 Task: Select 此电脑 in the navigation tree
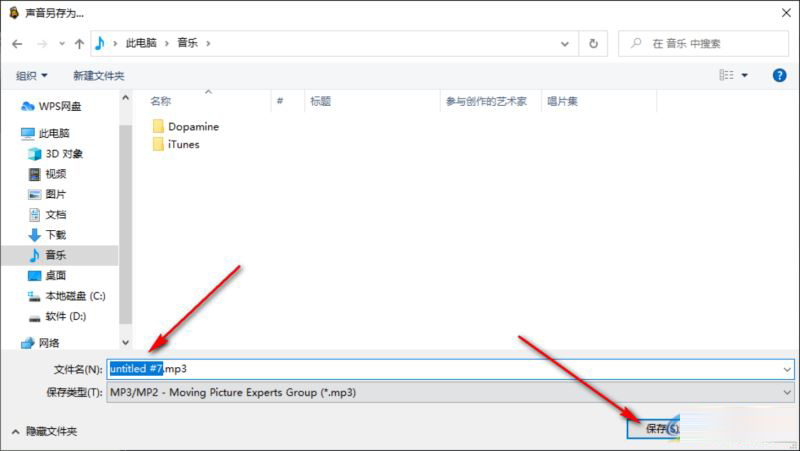coord(45,134)
